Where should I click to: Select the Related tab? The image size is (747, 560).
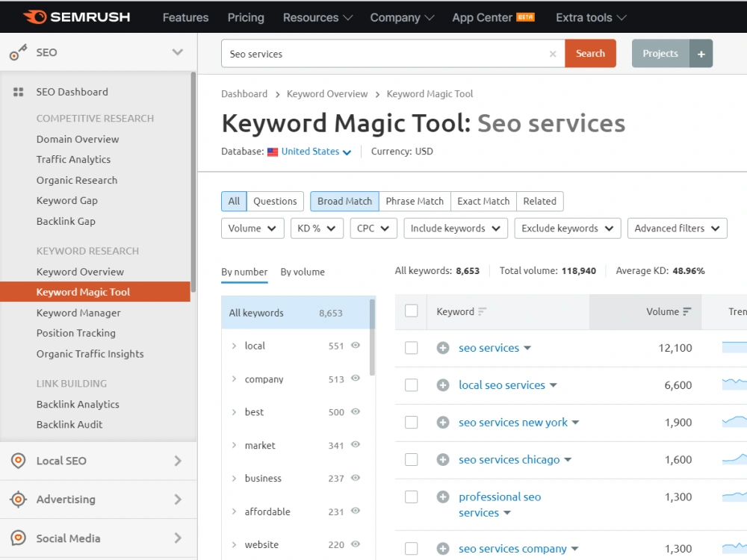tap(540, 202)
